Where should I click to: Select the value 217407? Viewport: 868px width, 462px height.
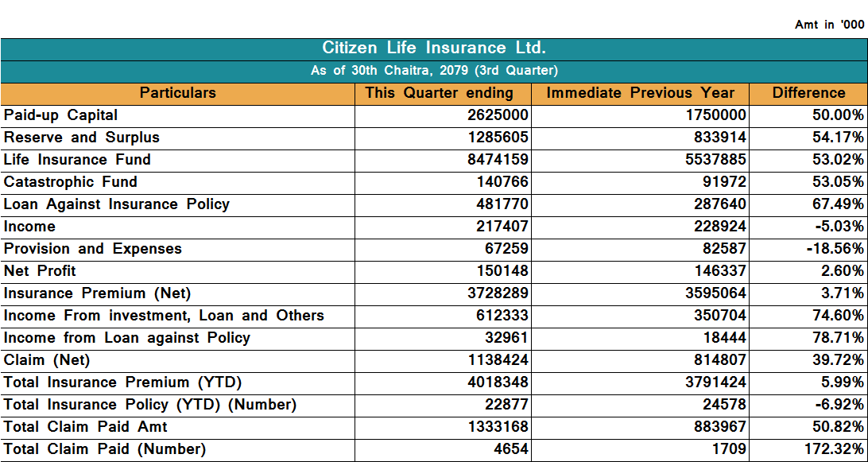click(x=502, y=227)
